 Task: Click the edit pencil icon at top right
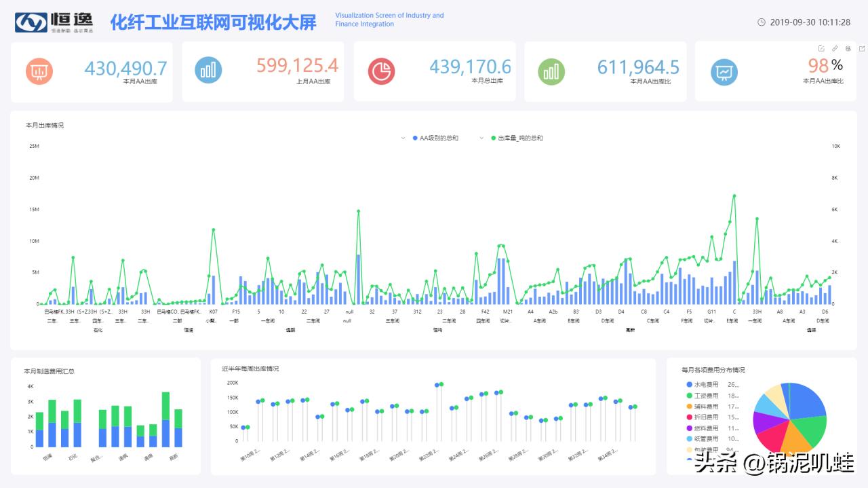tap(821, 48)
